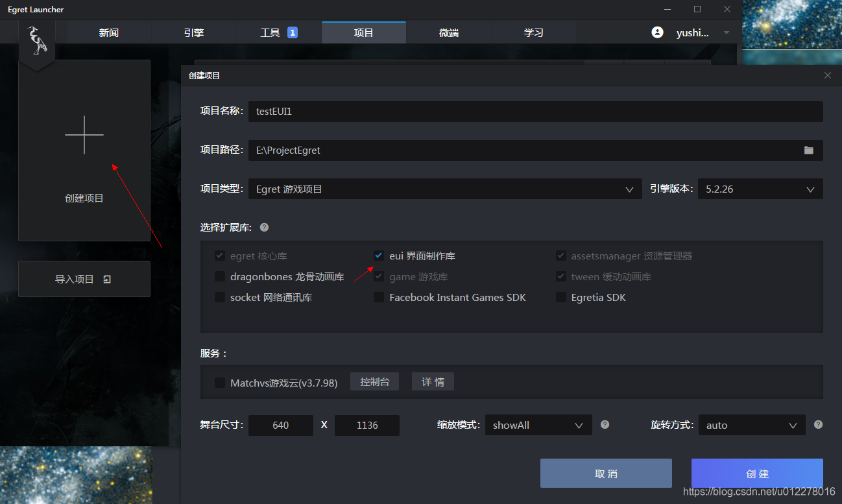The height and width of the screenshot is (504, 842).
Task: Open the folder picker for 项目路径
Action: click(808, 150)
